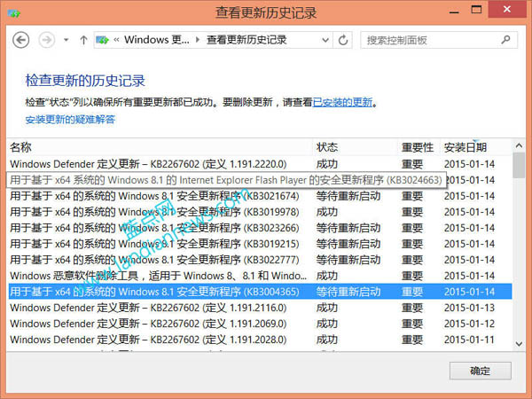Go back with the Back arrow button
The image size is (532, 399).
[x=20, y=40]
